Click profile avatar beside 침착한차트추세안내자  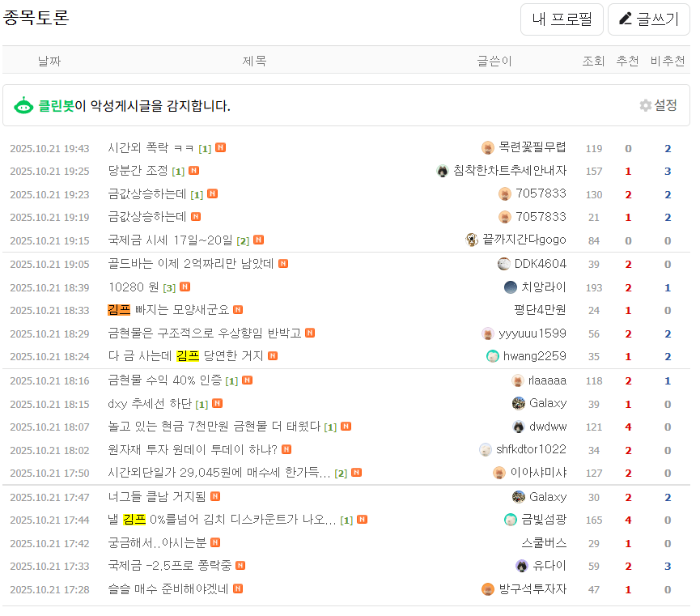pyautogui.click(x=443, y=171)
